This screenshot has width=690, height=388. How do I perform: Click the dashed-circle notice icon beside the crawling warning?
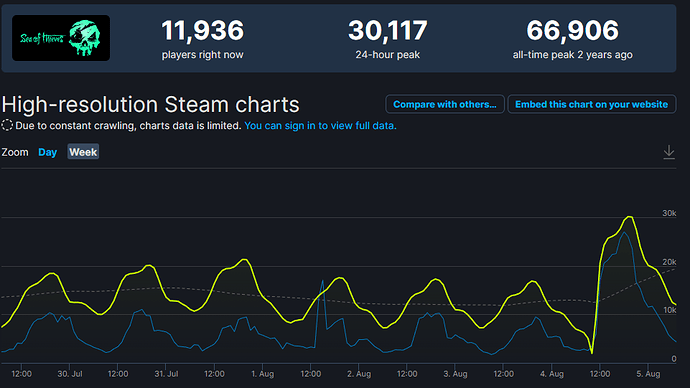pos(7,125)
